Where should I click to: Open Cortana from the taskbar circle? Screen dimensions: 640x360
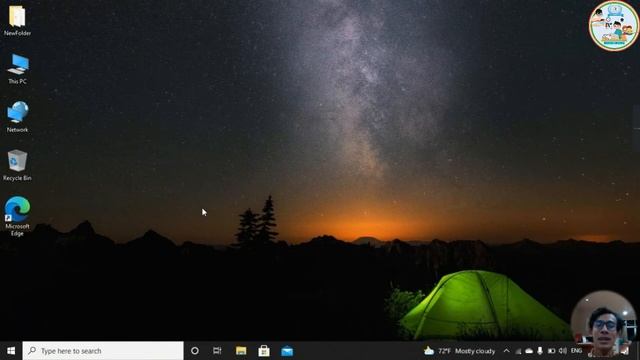[195, 351]
